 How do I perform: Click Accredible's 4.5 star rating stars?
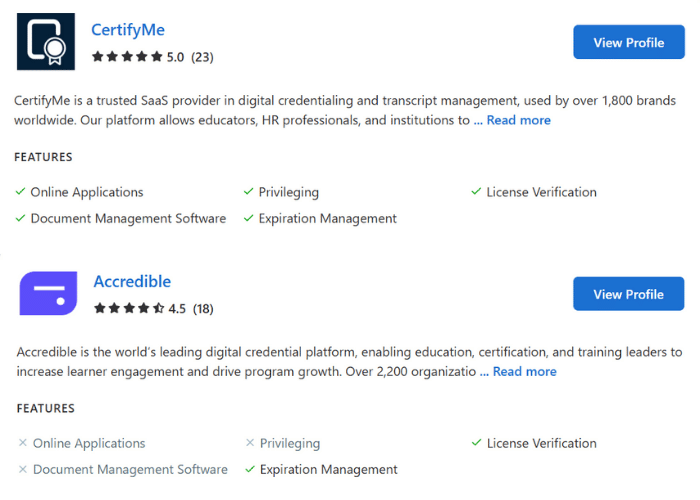coord(129,308)
